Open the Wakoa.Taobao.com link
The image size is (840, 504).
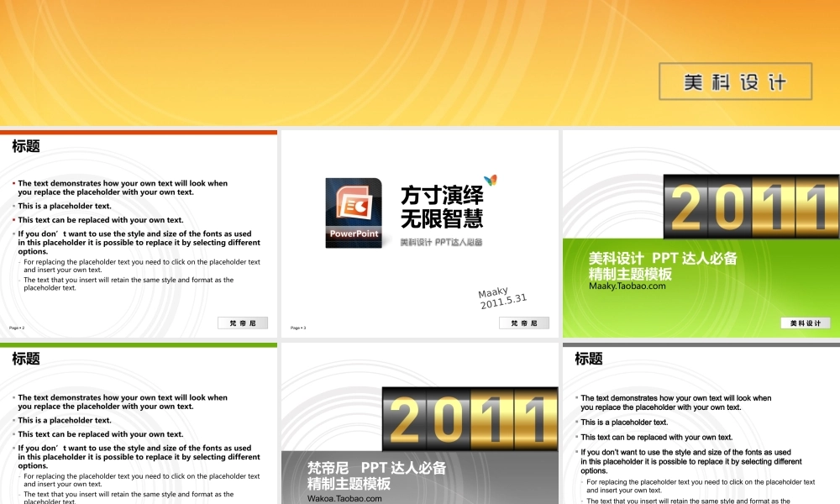pos(344,498)
